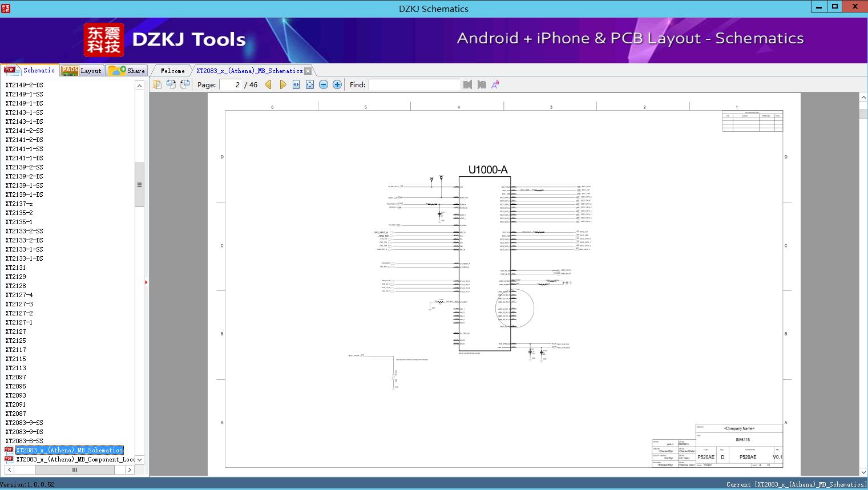Click the model list vertical scrollbar thumb
The image size is (868, 490).
point(139,185)
